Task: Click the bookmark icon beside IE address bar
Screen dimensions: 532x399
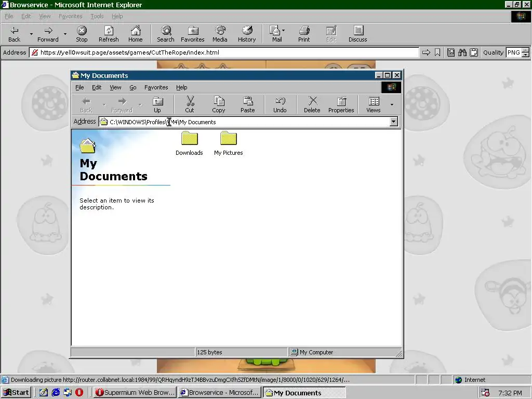Action: tap(437, 52)
